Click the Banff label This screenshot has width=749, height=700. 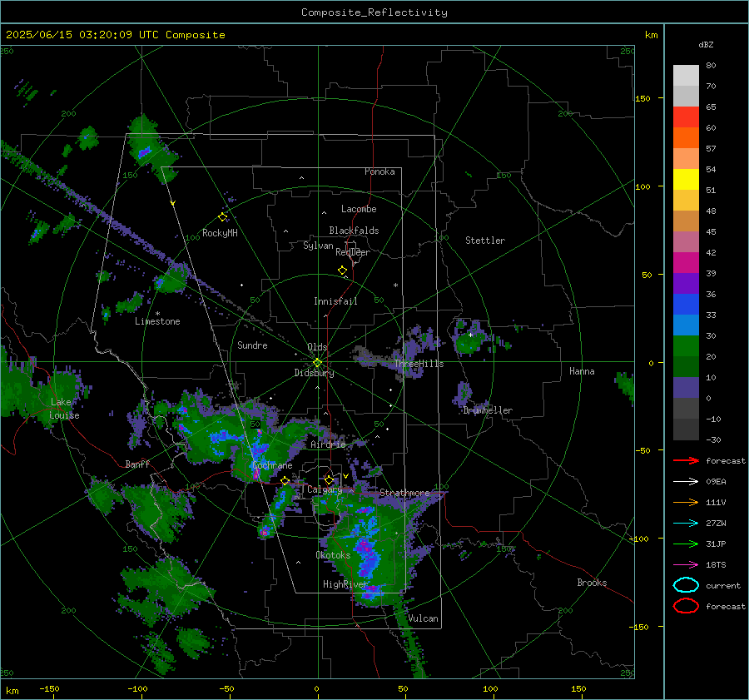137,464
